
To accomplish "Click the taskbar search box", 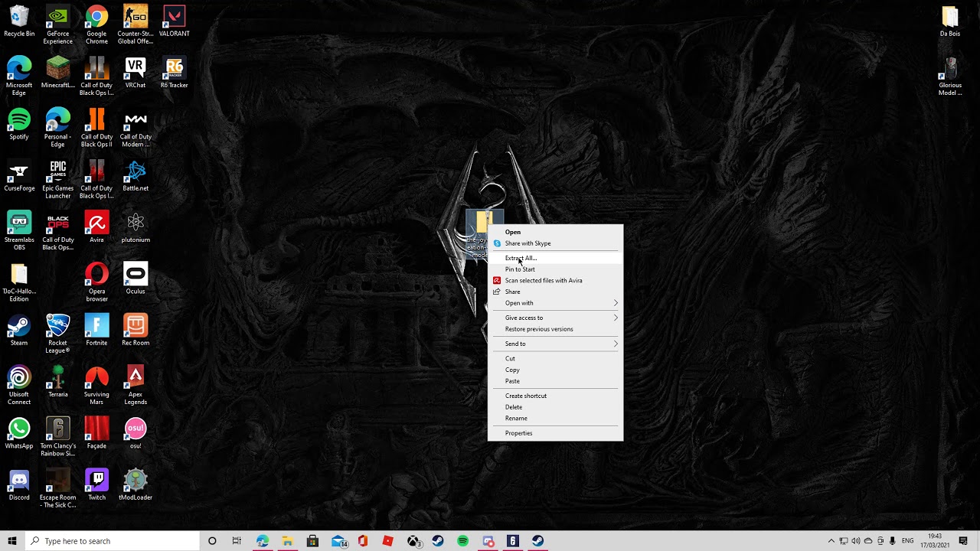I will coord(112,541).
